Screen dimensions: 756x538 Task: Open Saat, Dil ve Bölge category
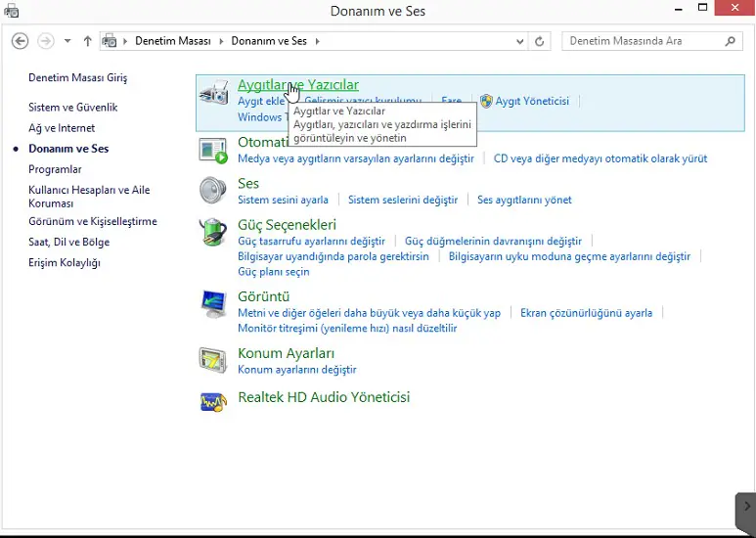[x=68, y=242]
